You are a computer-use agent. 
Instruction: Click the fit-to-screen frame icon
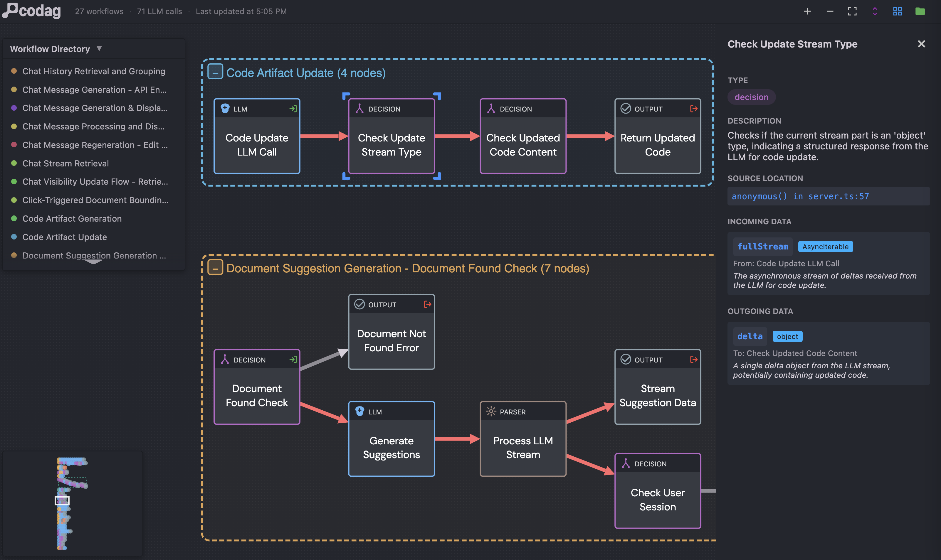[852, 11]
